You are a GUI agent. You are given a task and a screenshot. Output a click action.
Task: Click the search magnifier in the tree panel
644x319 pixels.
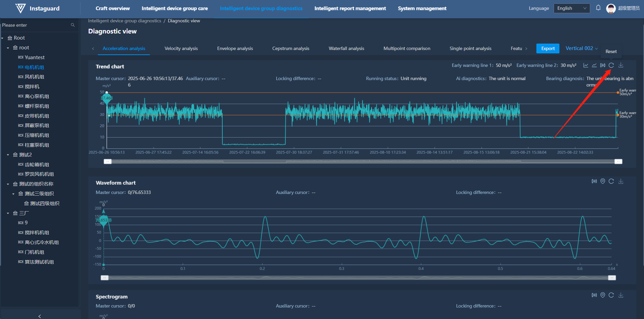point(73,25)
